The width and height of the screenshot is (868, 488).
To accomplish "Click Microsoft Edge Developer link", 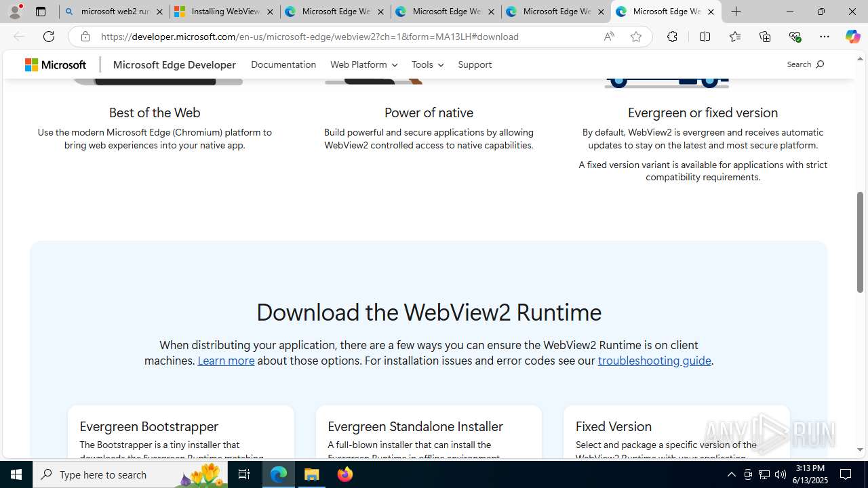I will click(x=174, y=64).
